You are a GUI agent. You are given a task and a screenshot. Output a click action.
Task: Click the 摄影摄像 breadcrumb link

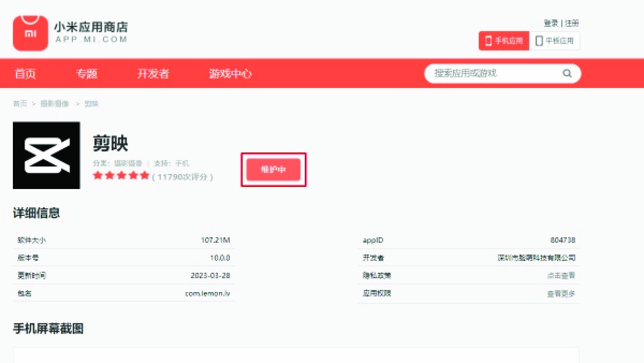pos(55,104)
